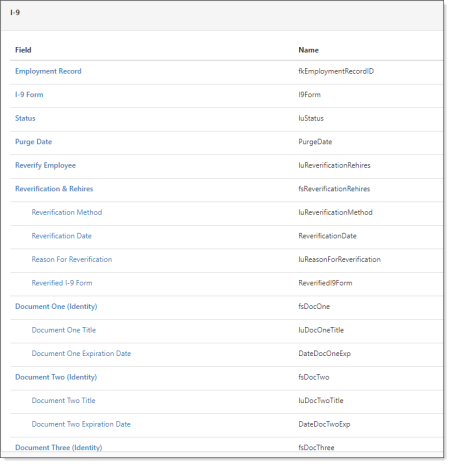The height and width of the screenshot is (464, 450).
Task: Select the Document Two Title link
Action: pos(63,400)
